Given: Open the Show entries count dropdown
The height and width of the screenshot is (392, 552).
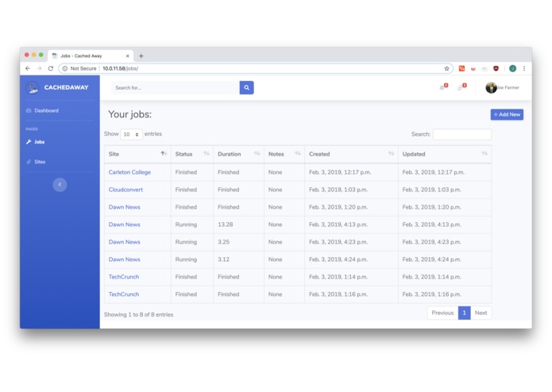Looking at the screenshot, I should click(x=131, y=134).
